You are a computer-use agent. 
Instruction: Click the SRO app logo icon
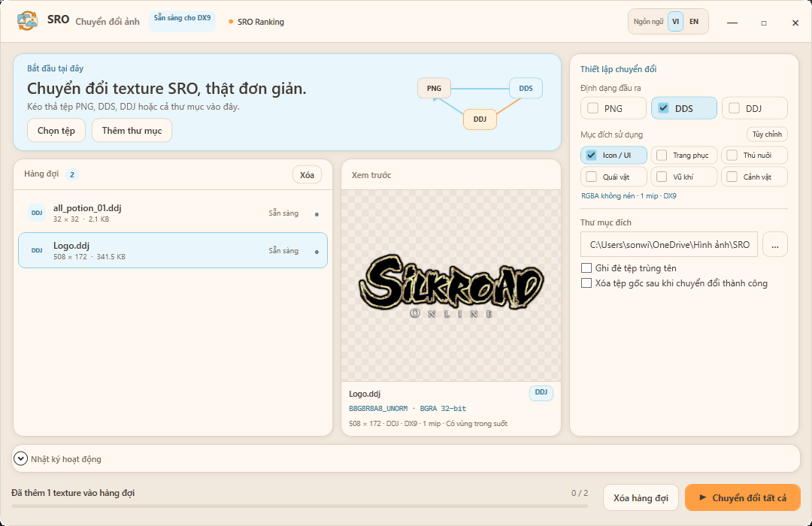pyautogui.click(x=27, y=21)
